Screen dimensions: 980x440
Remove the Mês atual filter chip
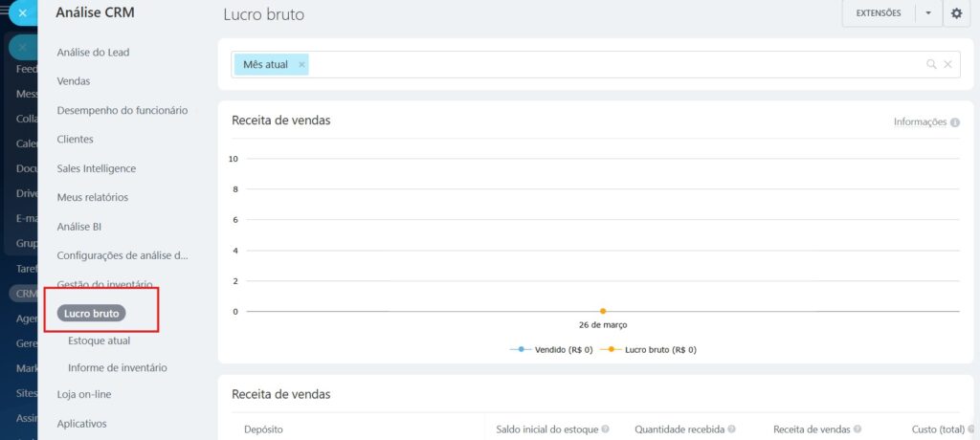point(301,64)
